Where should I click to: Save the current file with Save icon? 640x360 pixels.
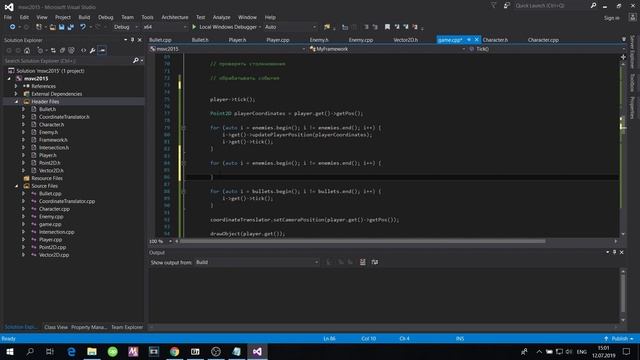coord(61,27)
